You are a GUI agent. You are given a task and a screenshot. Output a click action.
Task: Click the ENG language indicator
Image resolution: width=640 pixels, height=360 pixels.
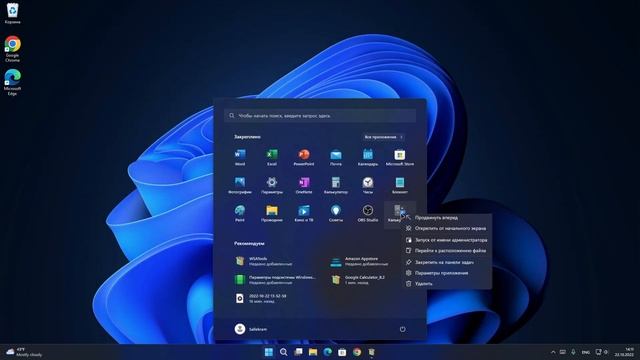(x=586, y=352)
